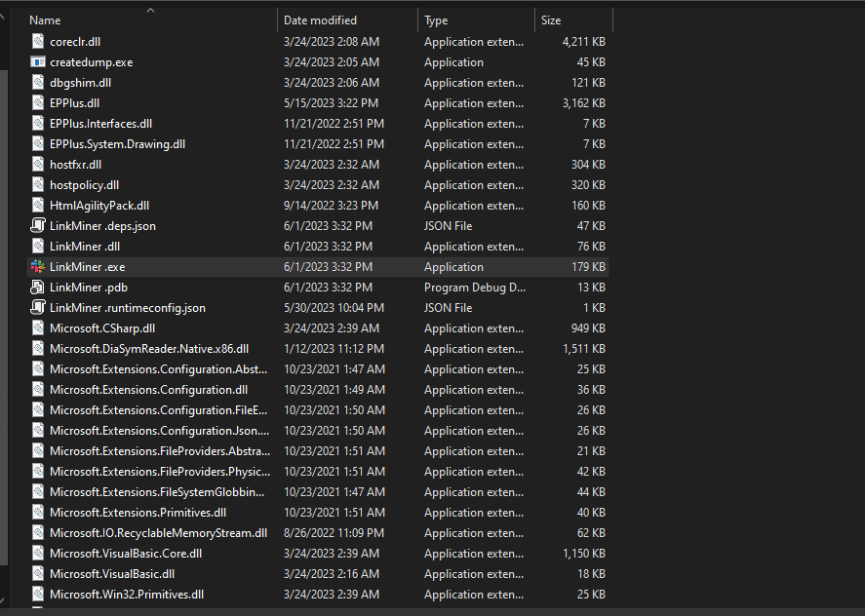This screenshot has height=616, width=865.
Task: Click the 5/15/2023 3:22 PM date
Action: [331, 102]
